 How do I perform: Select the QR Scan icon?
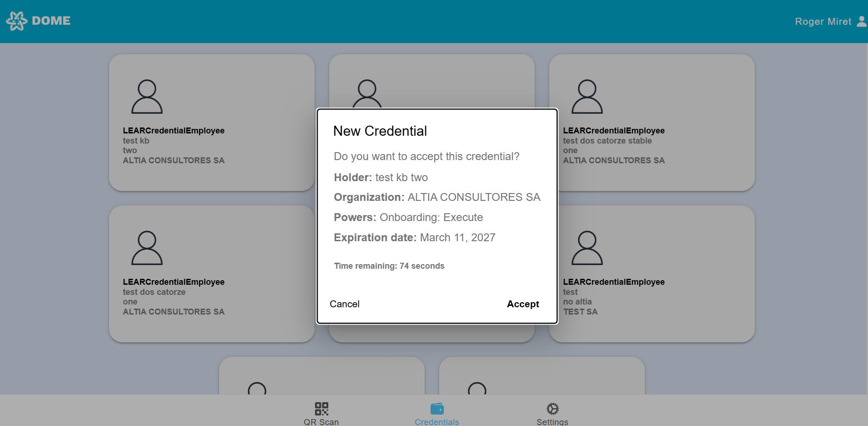321,409
